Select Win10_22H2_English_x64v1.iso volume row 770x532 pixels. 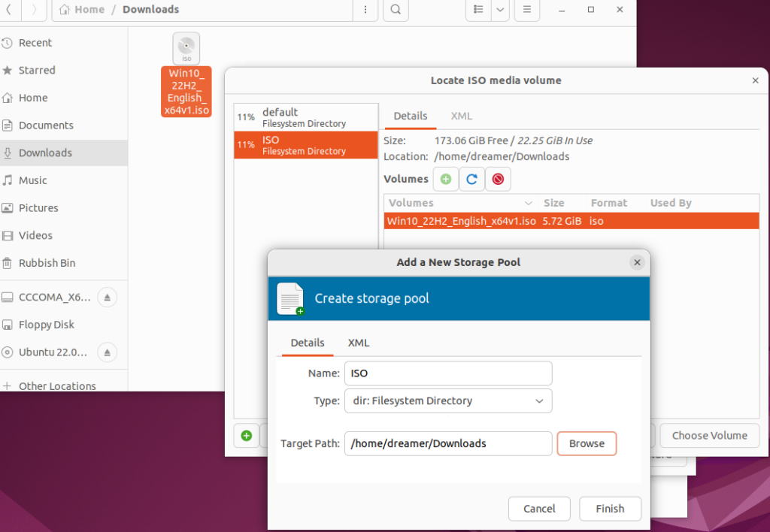(571, 221)
